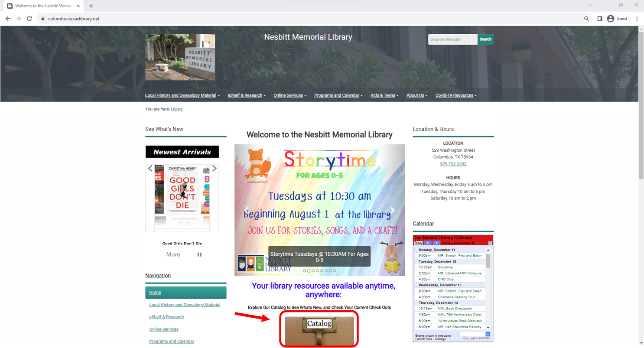
Task: Reload the page with the refresh icon
Action: (29, 19)
